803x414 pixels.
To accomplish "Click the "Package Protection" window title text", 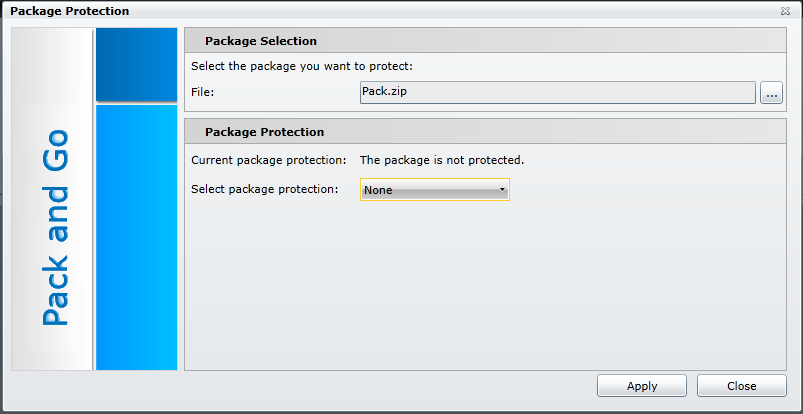I will pyautogui.click(x=69, y=11).
